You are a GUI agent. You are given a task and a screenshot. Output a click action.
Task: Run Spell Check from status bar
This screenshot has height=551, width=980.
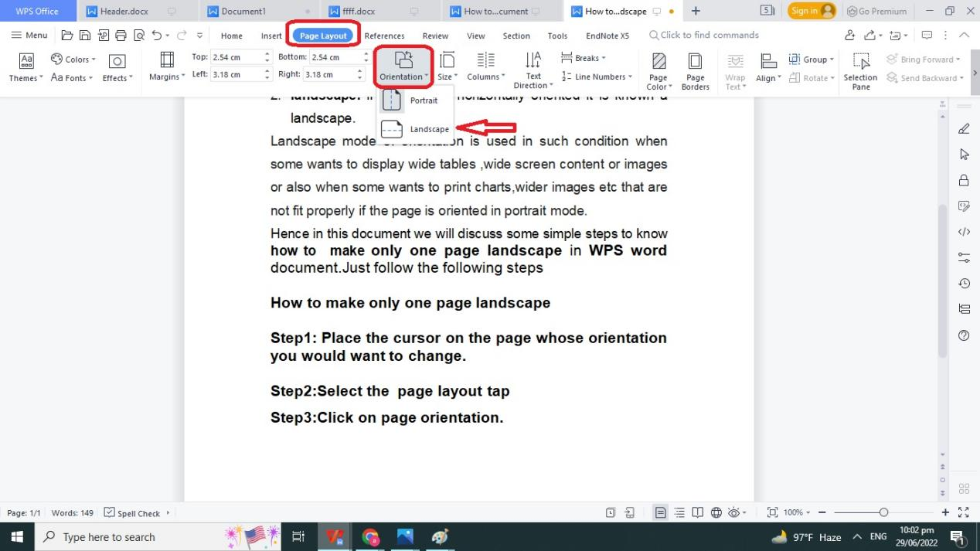point(133,512)
